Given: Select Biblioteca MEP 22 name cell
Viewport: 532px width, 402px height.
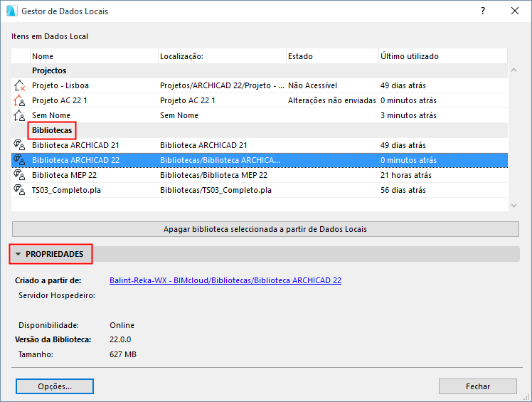Looking at the screenshot, I should tap(65, 175).
